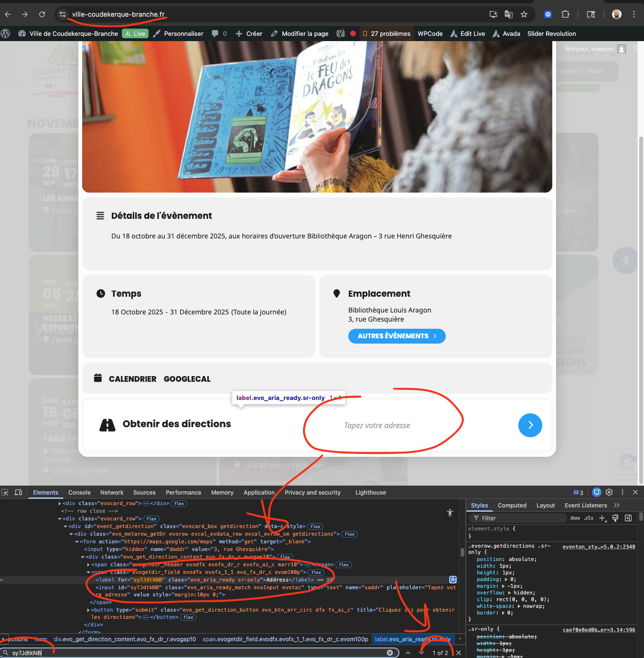Toggle the .cls element classes panel
Screen dimensions: 644x658
589,518
